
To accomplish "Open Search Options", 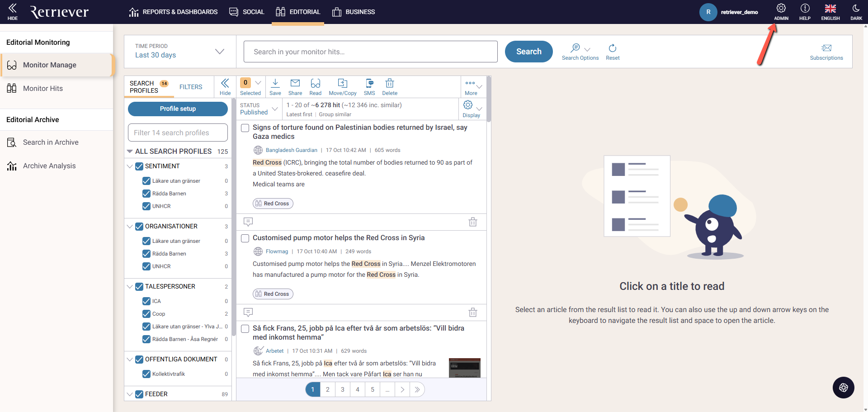I will (x=580, y=52).
